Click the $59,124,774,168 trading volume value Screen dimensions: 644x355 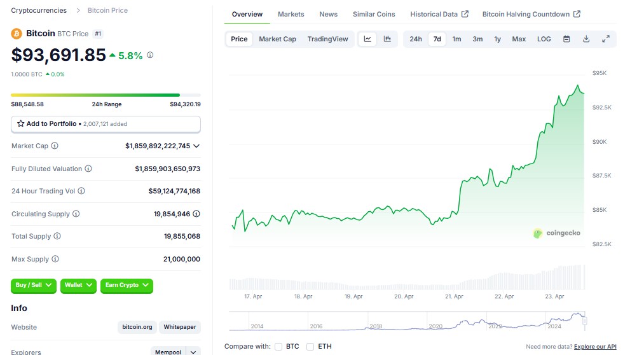tap(174, 191)
